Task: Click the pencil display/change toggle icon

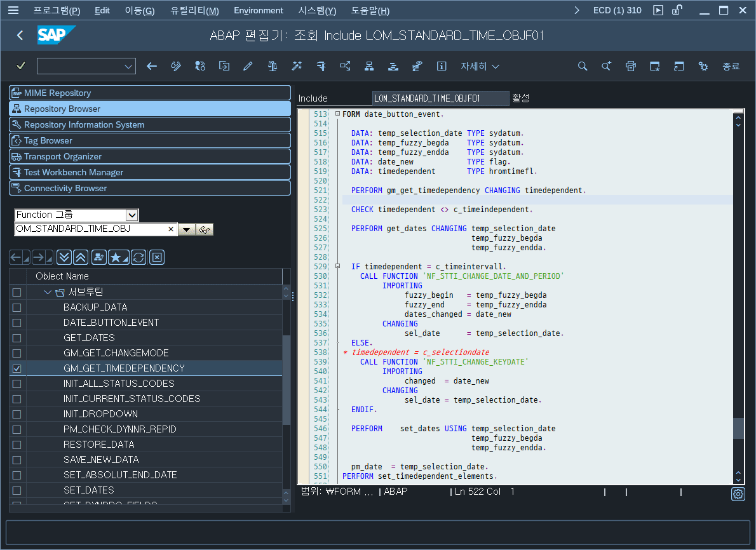Action: click(248, 66)
